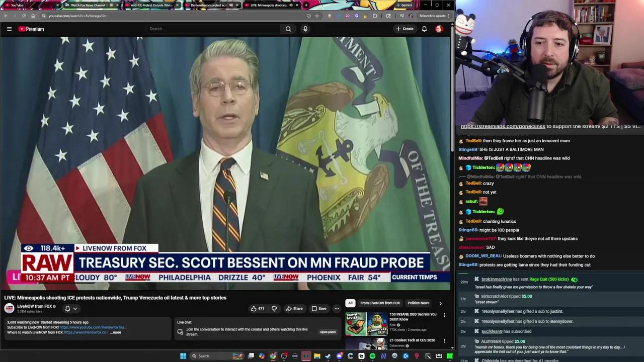Open 21 Coolest Tech at CES 2026 thumbnail
This screenshot has width=644, height=362.
(x=366, y=344)
